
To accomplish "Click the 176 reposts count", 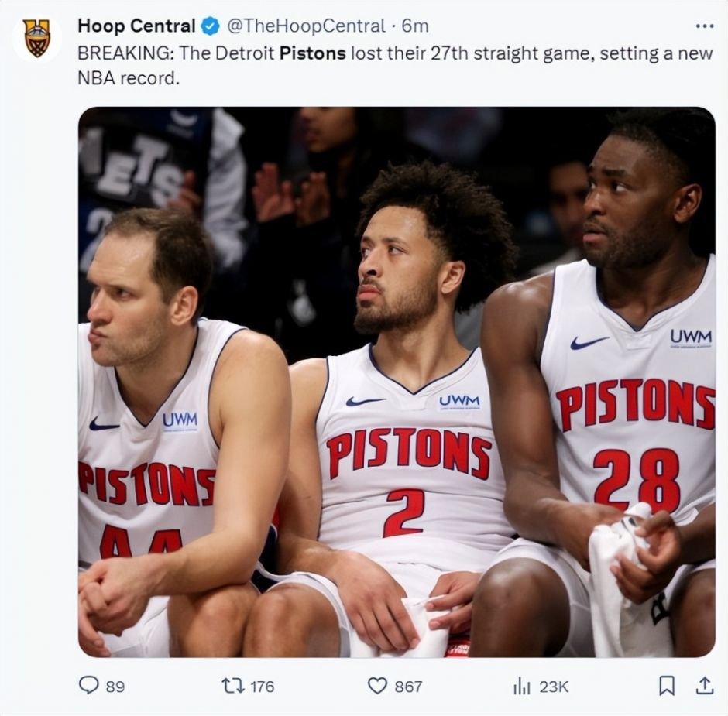I will pyautogui.click(x=262, y=687).
